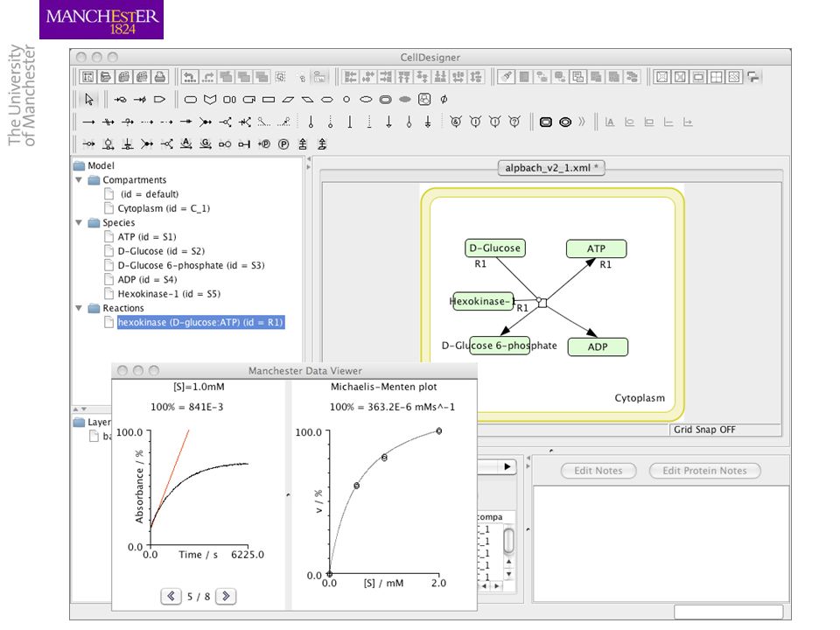Select the RNA parallelogram species shape
840x630 pixels.
288,100
